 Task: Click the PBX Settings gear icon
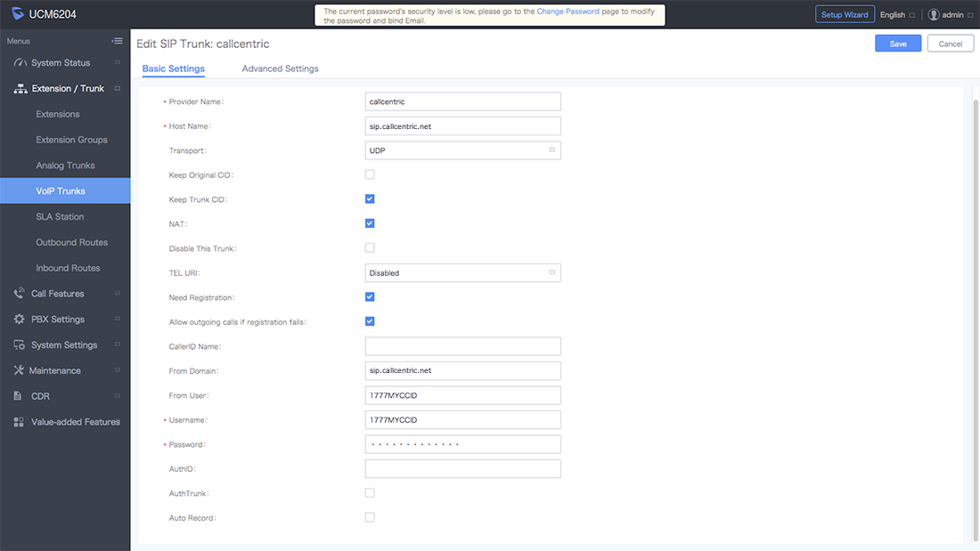coord(20,320)
